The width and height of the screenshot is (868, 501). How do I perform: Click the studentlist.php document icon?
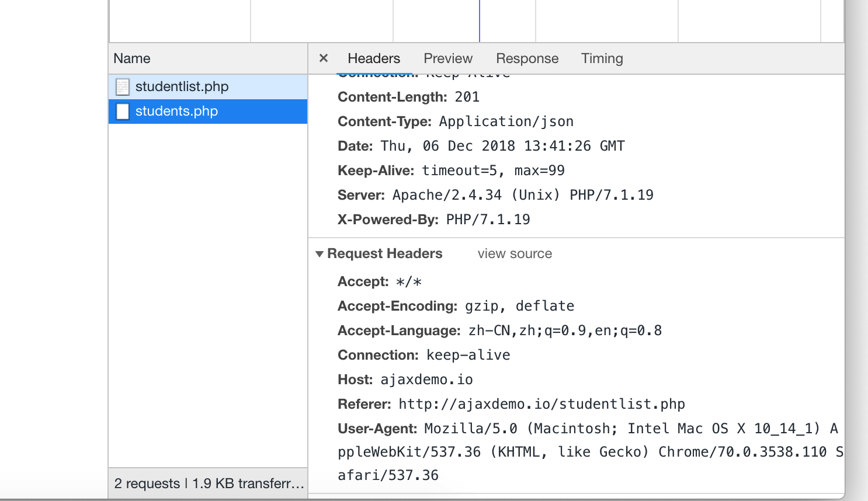123,87
